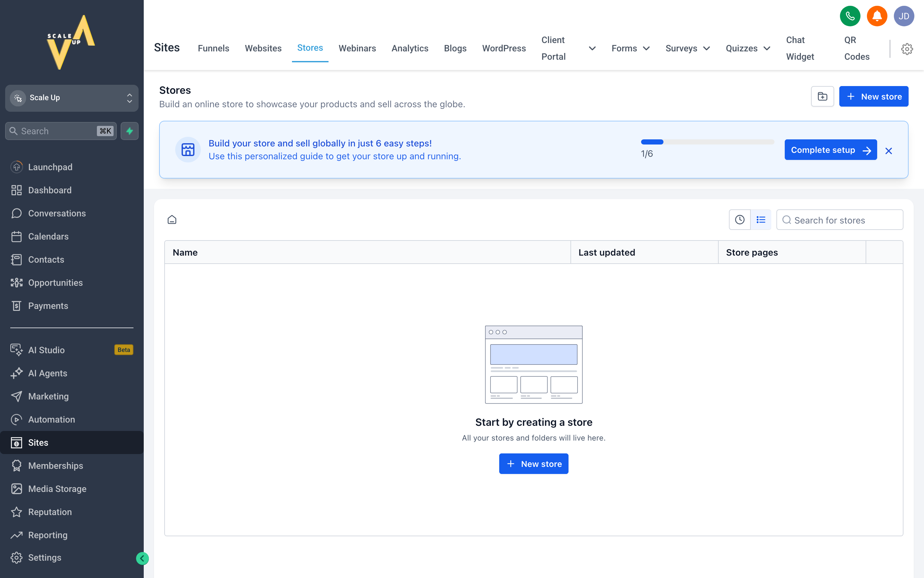Screen dimensions: 924x578
Task: Open the notifications bell
Action: (877, 16)
